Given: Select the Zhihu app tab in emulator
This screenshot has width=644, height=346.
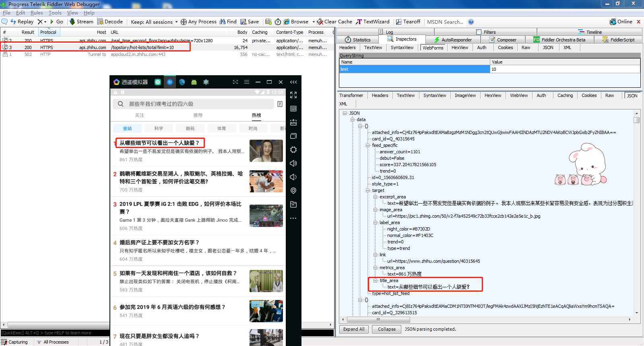Looking at the screenshot, I should pyautogui.click(x=170, y=82).
